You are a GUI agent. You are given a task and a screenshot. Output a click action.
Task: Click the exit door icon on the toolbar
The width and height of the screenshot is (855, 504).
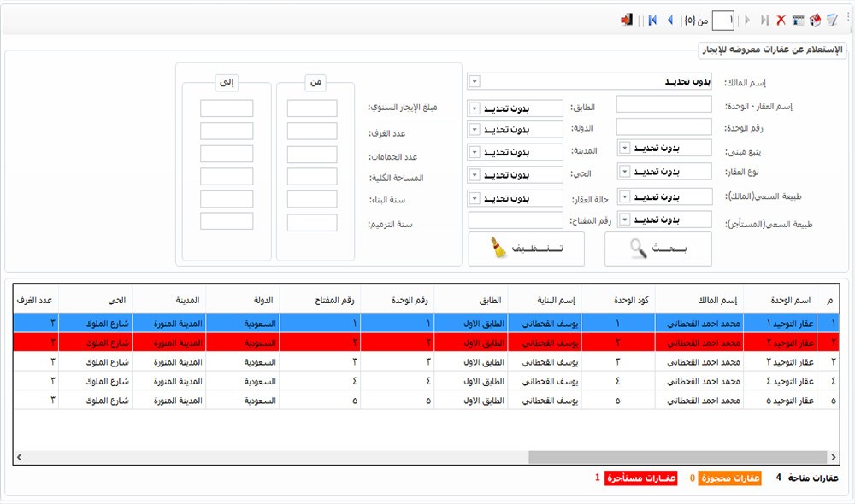coord(625,19)
